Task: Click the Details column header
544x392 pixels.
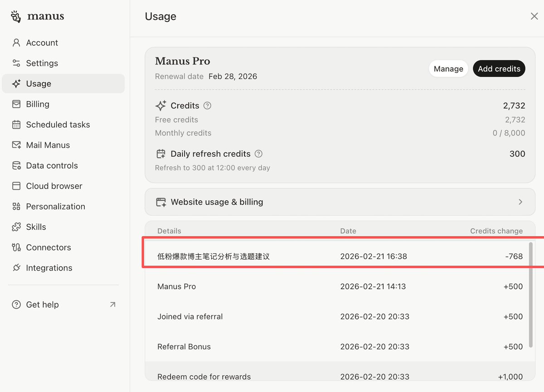Action: tap(169, 231)
